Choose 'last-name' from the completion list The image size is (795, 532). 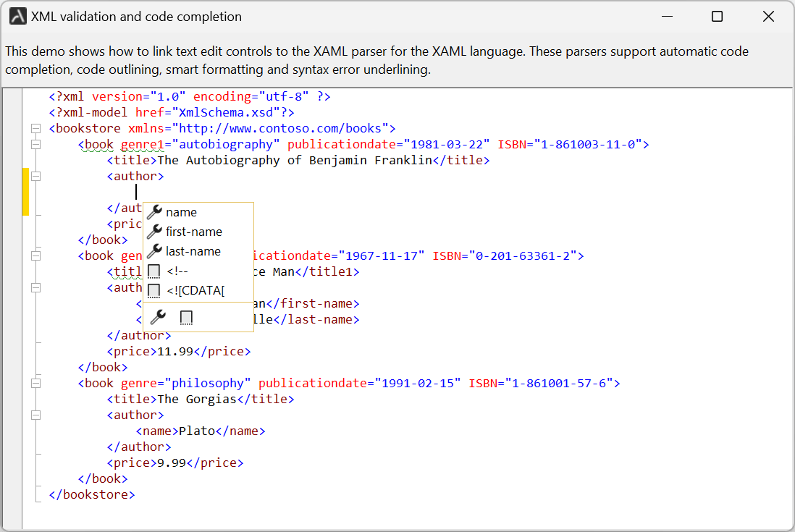[x=198, y=251]
